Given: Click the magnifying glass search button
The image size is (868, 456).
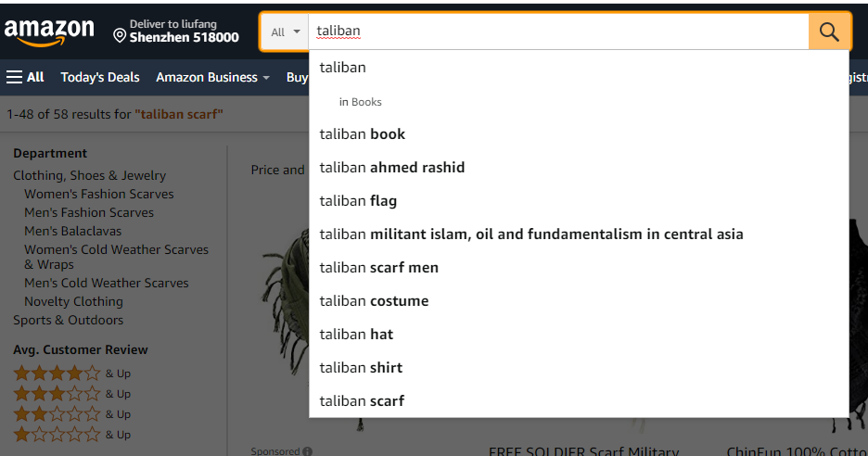Looking at the screenshot, I should [x=829, y=32].
